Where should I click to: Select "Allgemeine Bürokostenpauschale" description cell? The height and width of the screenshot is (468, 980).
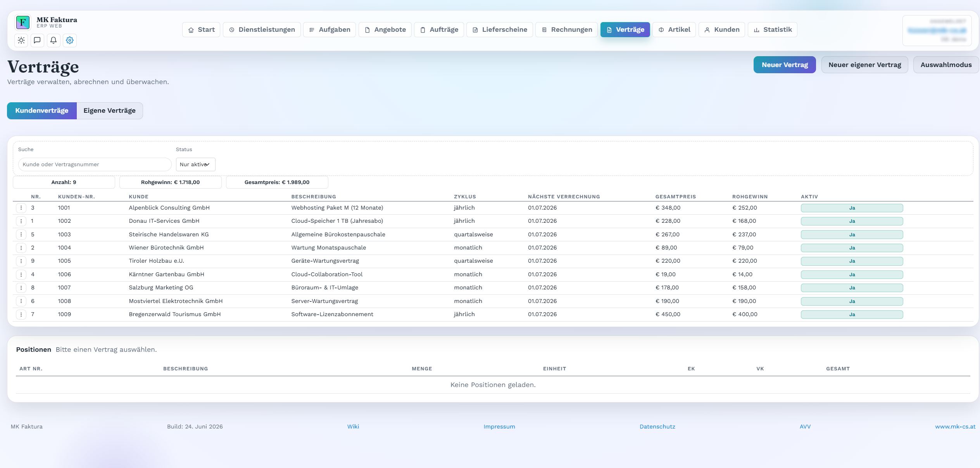tap(338, 235)
